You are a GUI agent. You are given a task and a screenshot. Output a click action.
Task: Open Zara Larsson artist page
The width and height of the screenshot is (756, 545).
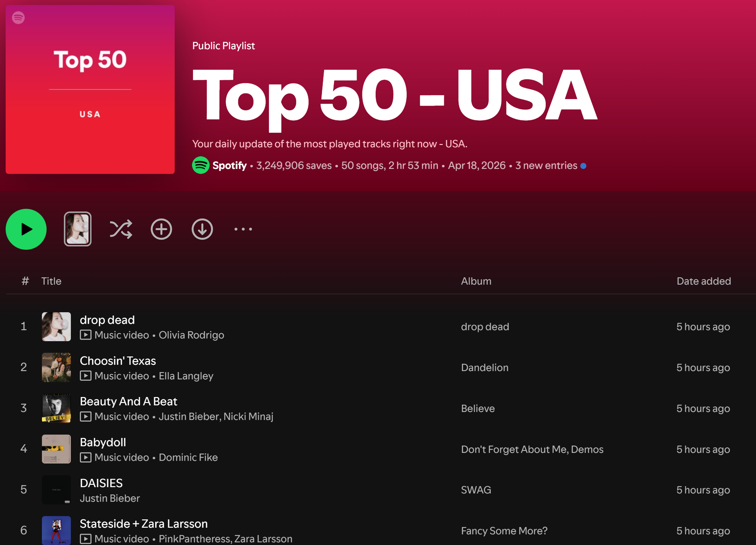pyautogui.click(x=263, y=539)
